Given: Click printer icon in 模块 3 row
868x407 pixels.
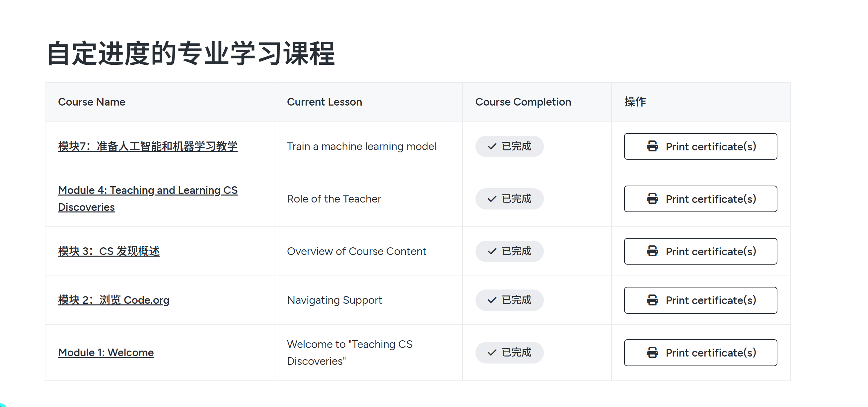Looking at the screenshot, I should pyautogui.click(x=652, y=251).
